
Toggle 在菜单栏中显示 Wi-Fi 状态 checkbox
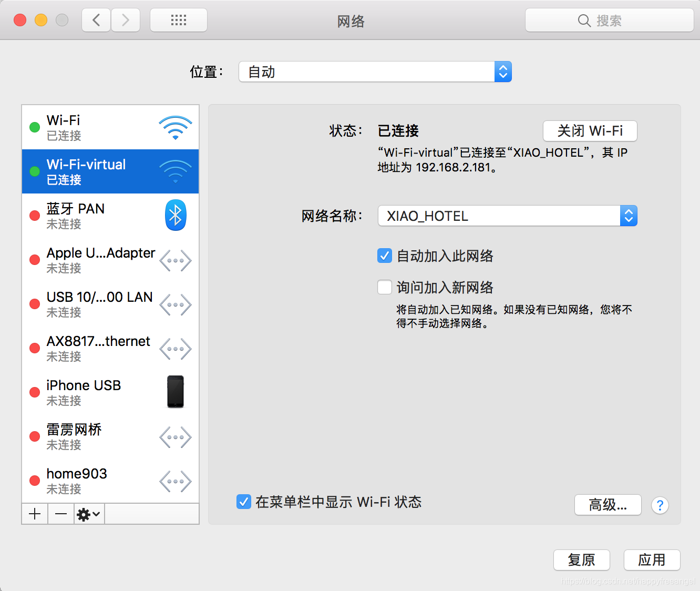coord(243,502)
